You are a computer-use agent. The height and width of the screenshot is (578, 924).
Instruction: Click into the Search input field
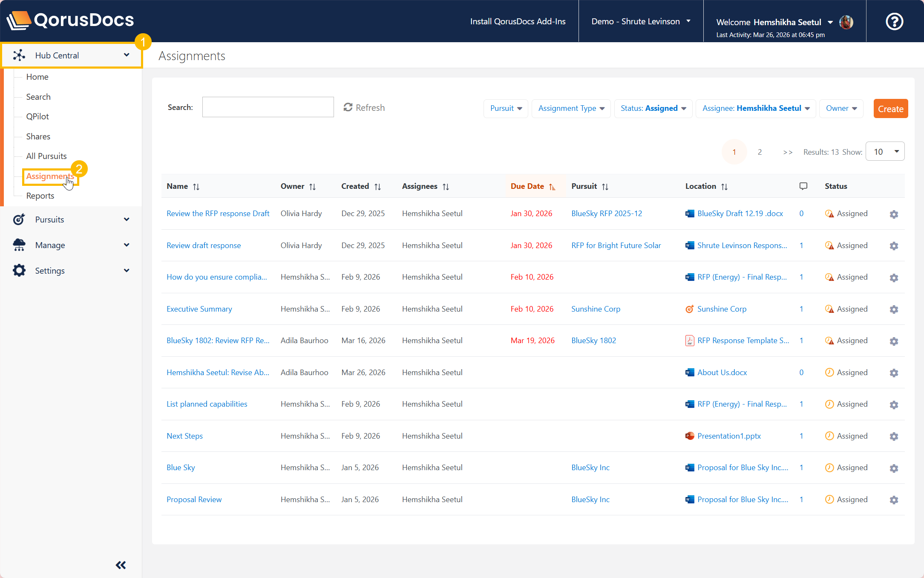tap(268, 107)
